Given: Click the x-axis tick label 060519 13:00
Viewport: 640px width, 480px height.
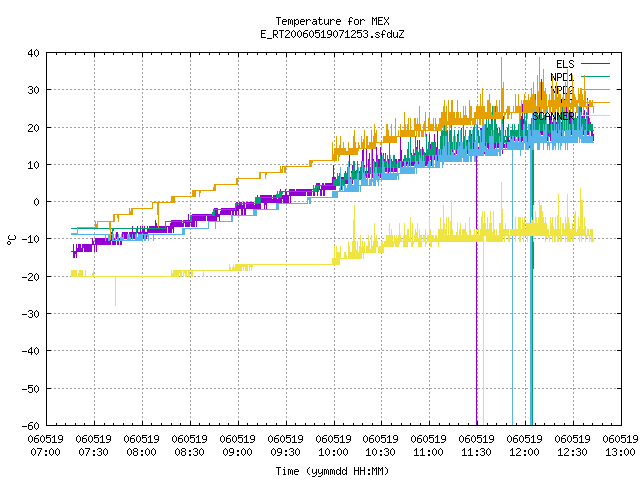Looking at the screenshot, I should [620, 445].
